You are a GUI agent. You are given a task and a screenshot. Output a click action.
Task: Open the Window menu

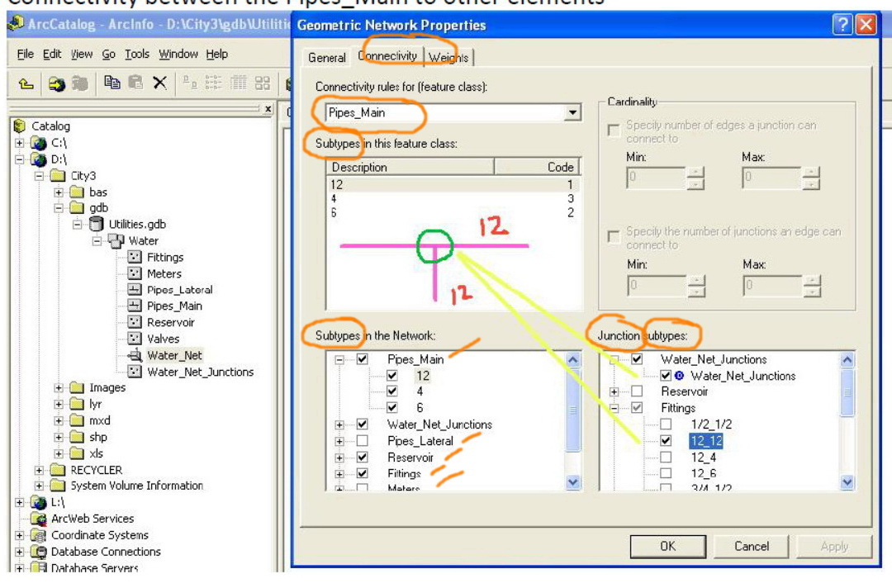pyautogui.click(x=178, y=54)
